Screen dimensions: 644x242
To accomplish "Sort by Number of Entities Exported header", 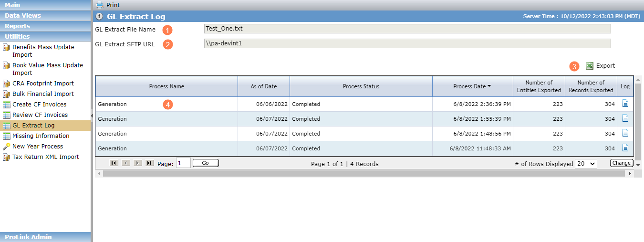I will tap(539, 86).
